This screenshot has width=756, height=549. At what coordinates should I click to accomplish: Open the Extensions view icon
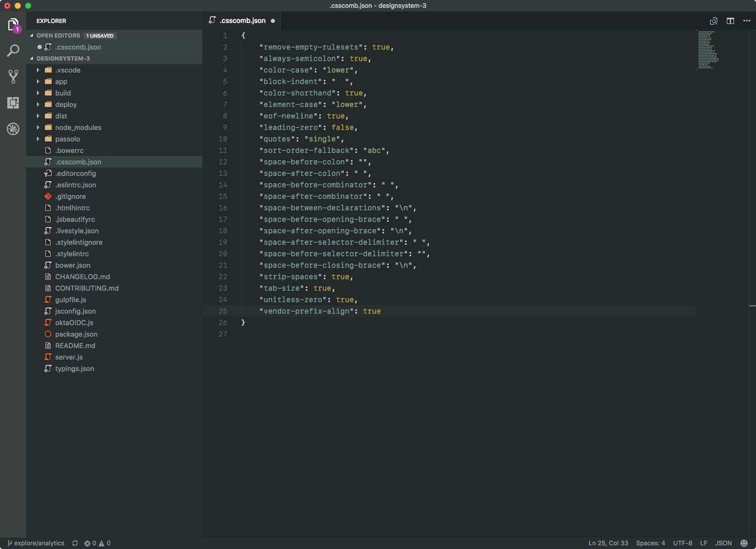pyautogui.click(x=13, y=102)
